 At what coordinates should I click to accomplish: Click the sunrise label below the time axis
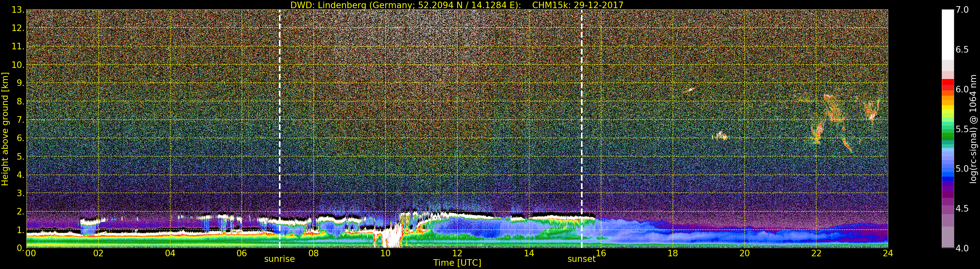click(x=279, y=259)
